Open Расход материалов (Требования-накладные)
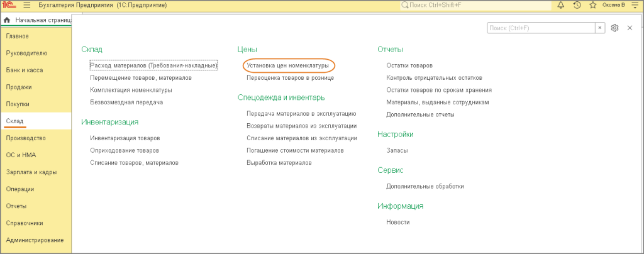The image size is (644, 254). (153, 65)
